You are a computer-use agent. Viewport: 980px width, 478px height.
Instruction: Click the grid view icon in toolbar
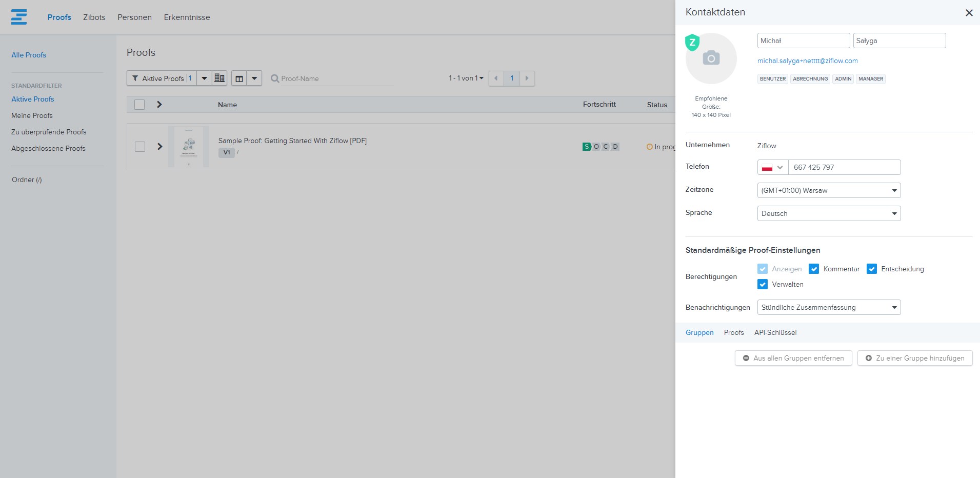(219, 78)
